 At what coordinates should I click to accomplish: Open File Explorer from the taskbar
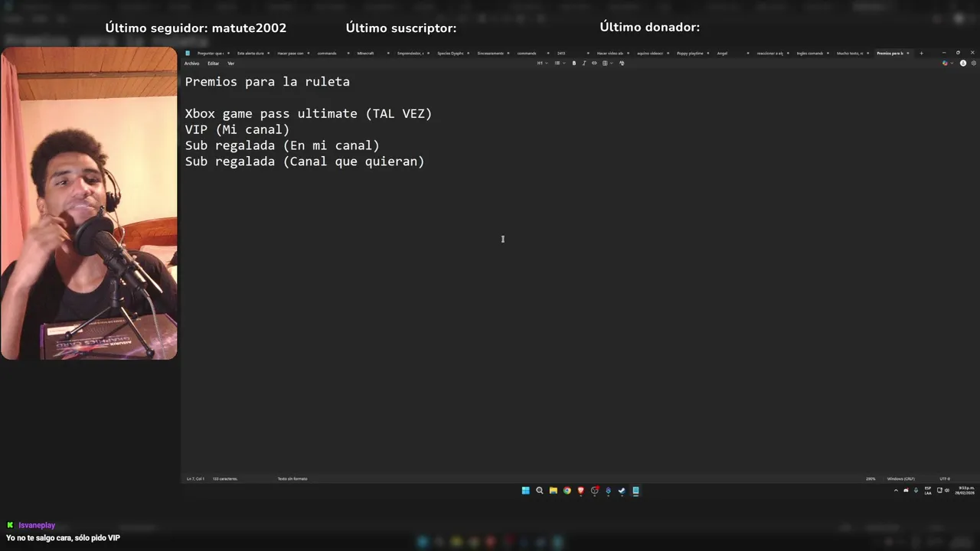(x=554, y=491)
